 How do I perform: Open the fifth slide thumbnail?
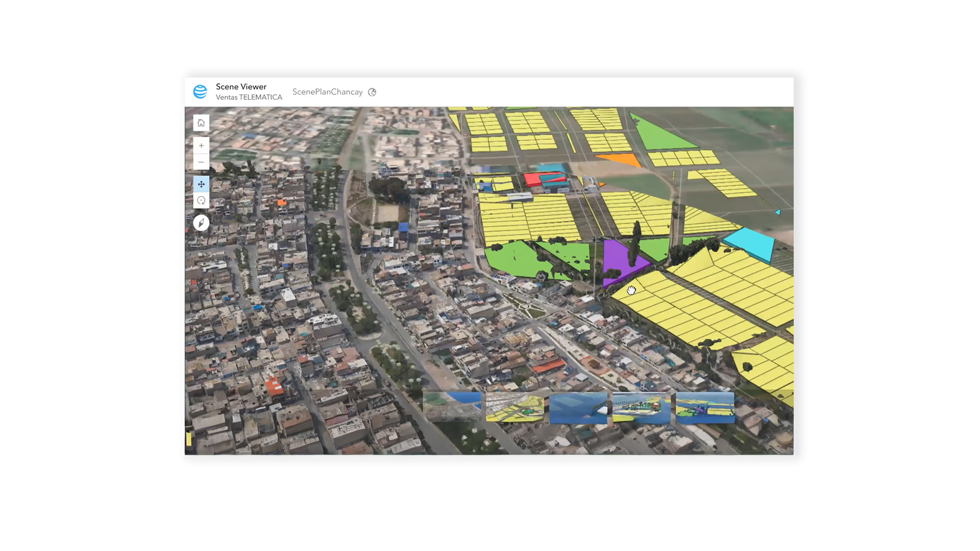point(705,407)
